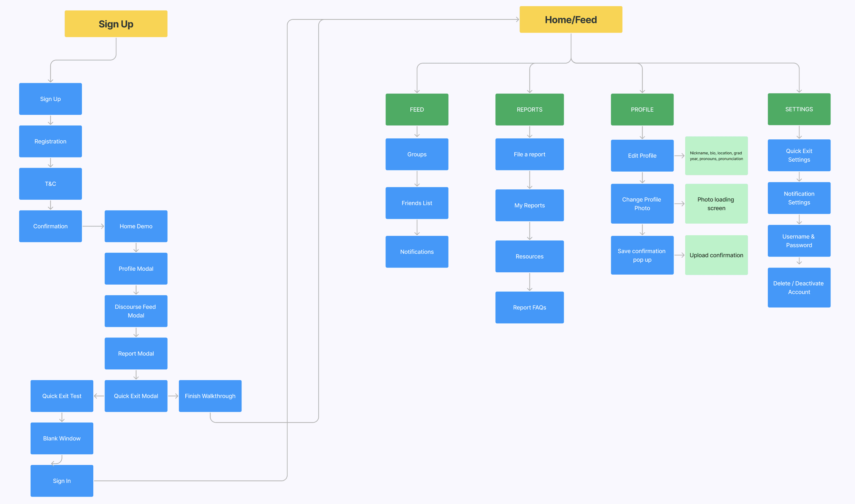
Task: Select the Discourse Feed Modal box
Action: pos(136,311)
